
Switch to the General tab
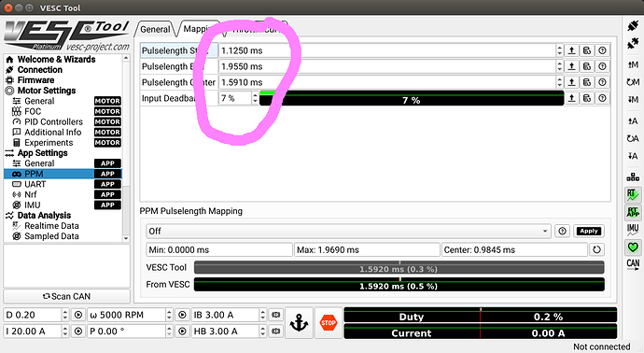(x=155, y=29)
